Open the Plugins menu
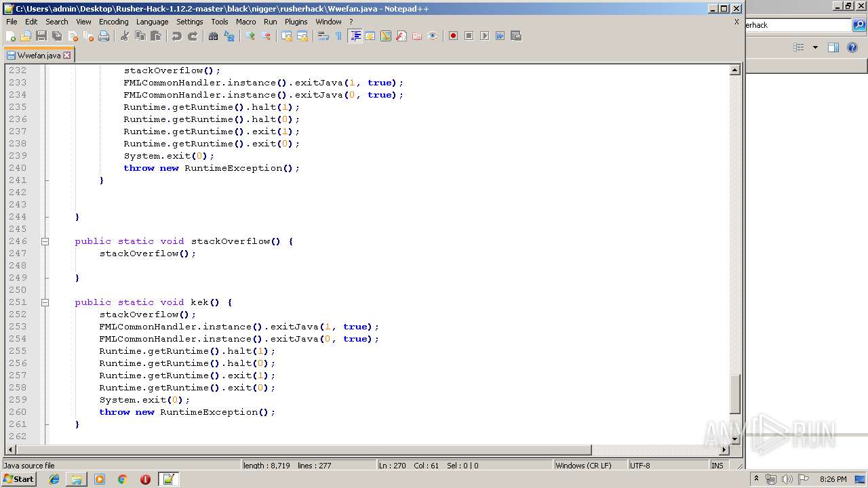This screenshot has height=488, width=868. click(296, 22)
